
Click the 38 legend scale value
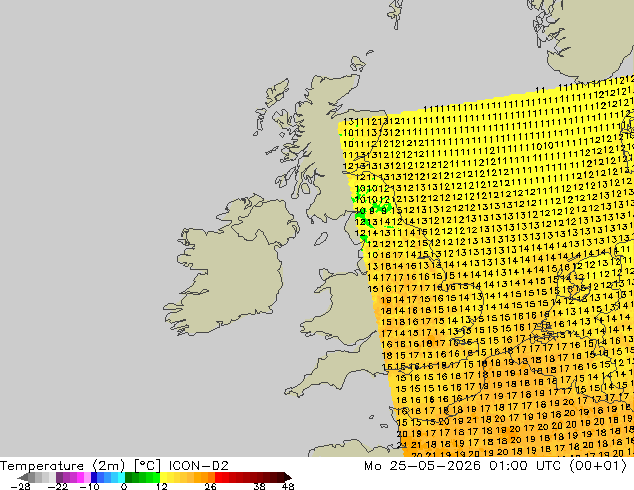click(x=260, y=486)
